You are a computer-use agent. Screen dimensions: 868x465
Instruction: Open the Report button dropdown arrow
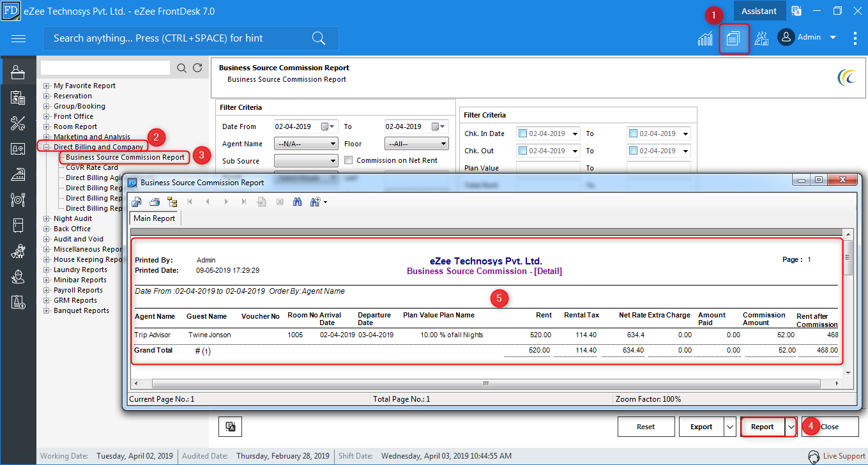click(791, 427)
